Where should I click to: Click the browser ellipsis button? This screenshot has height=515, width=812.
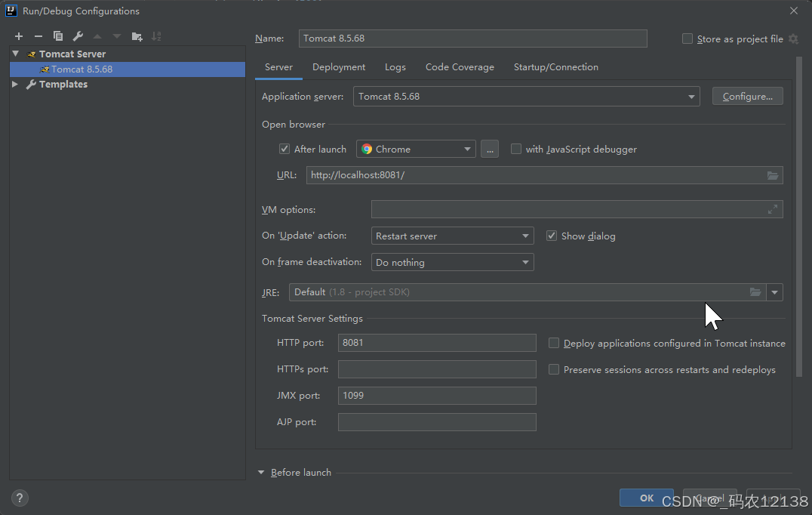tap(490, 150)
